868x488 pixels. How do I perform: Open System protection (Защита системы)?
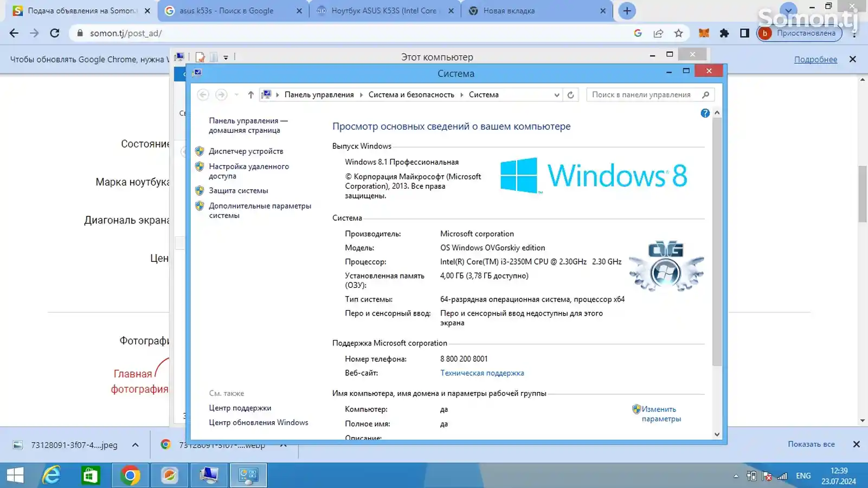239,191
